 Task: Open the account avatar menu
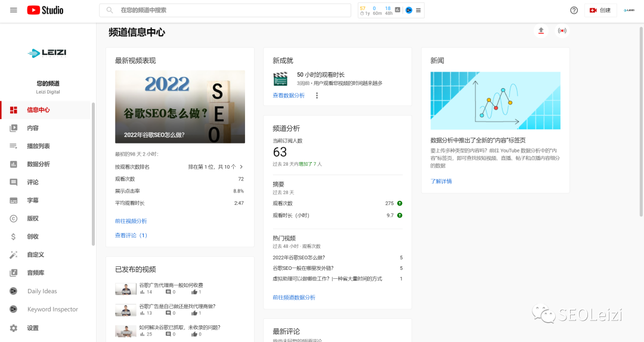coord(629,10)
